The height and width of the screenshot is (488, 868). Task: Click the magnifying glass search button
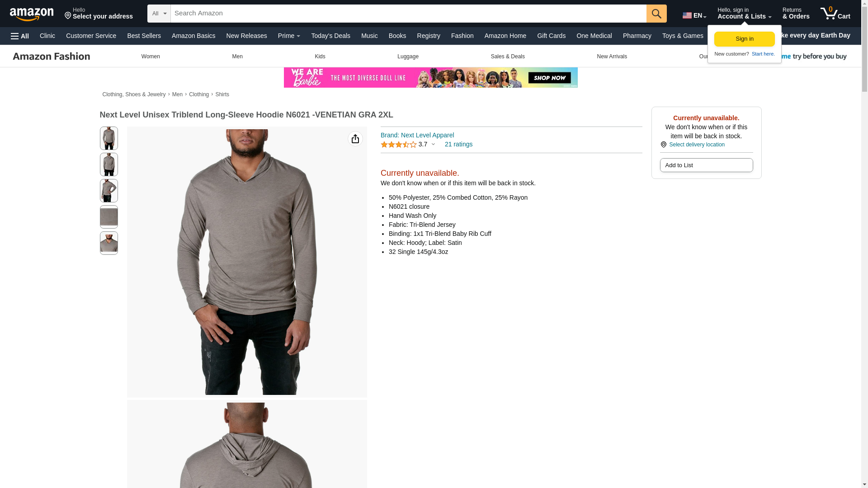pyautogui.click(x=656, y=14)
